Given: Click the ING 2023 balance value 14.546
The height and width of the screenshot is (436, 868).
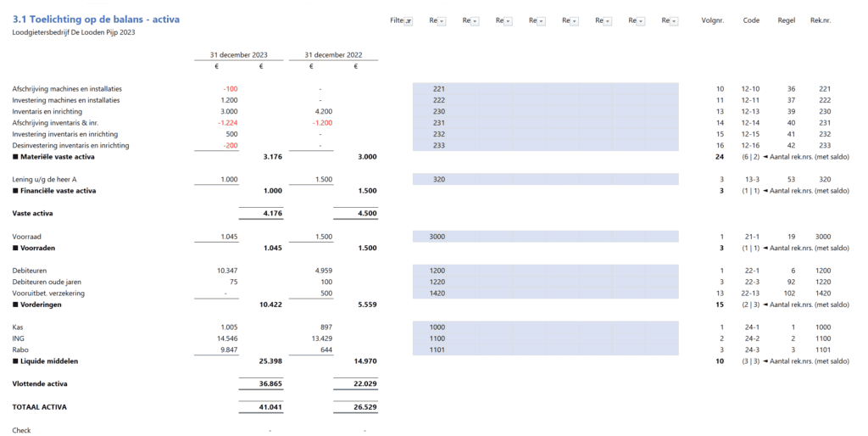Looking at the screenshot, I should click(226, 338).
